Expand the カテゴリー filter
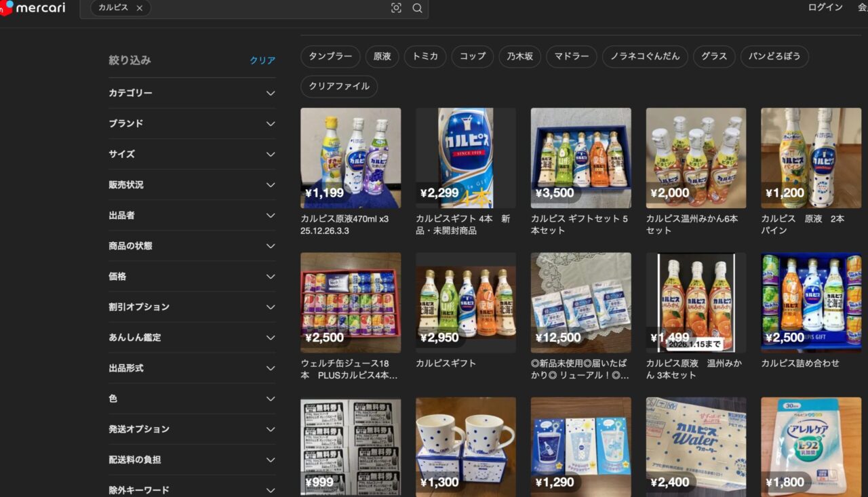This screenshot has width=868, height=497. 192,93
